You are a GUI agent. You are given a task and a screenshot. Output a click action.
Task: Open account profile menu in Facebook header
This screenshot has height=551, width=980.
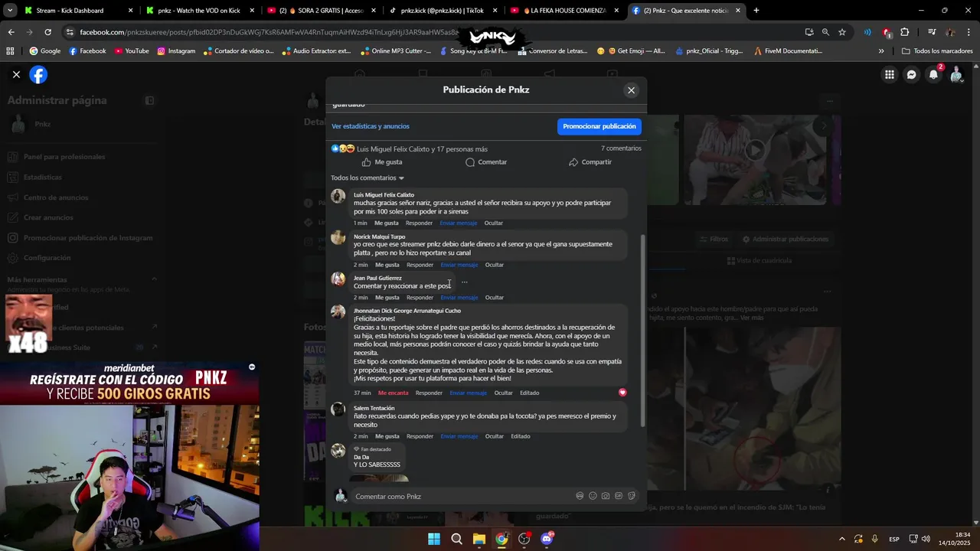955,74
